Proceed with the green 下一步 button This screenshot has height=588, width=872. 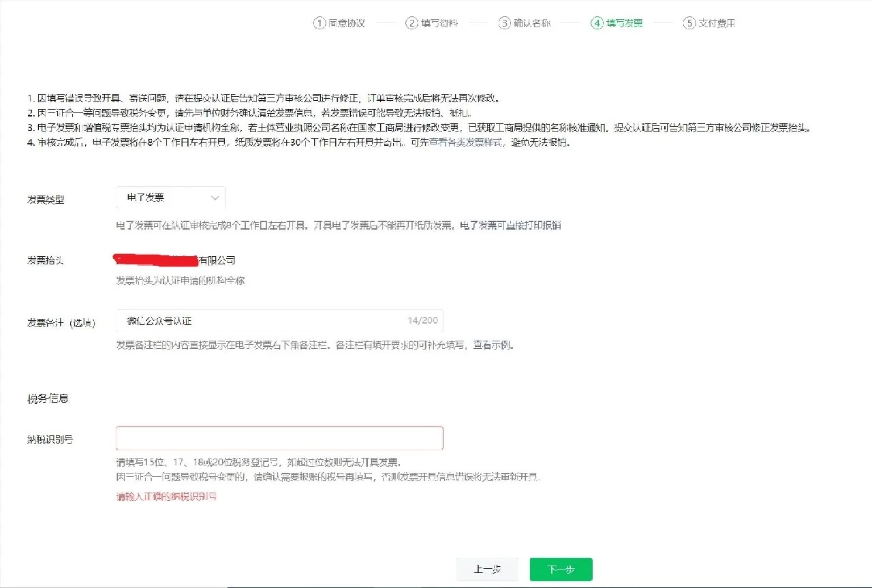(561, 570)
